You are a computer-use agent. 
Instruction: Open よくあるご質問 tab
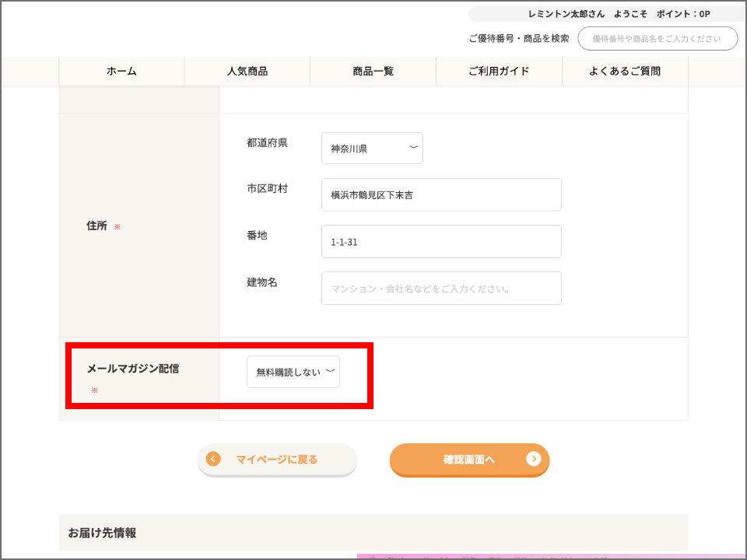(625, 72)
